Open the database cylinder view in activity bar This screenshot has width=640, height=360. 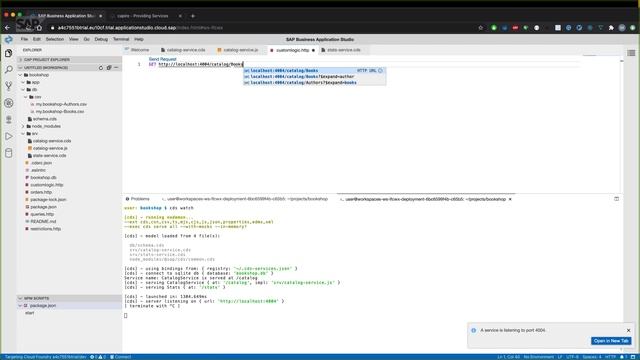pyautogui.click(x=9, y=153)
